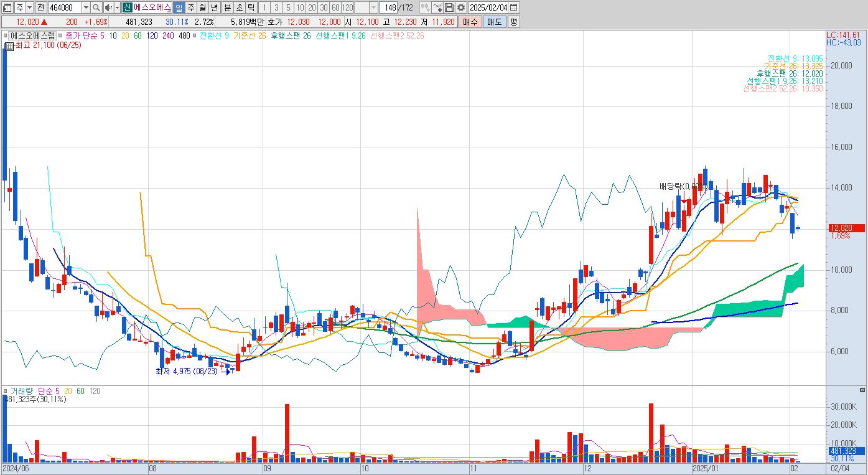The width and height of the screenshot is (868, 475).
Task: Switch to 틱 tick period
Action: point(251,7)
